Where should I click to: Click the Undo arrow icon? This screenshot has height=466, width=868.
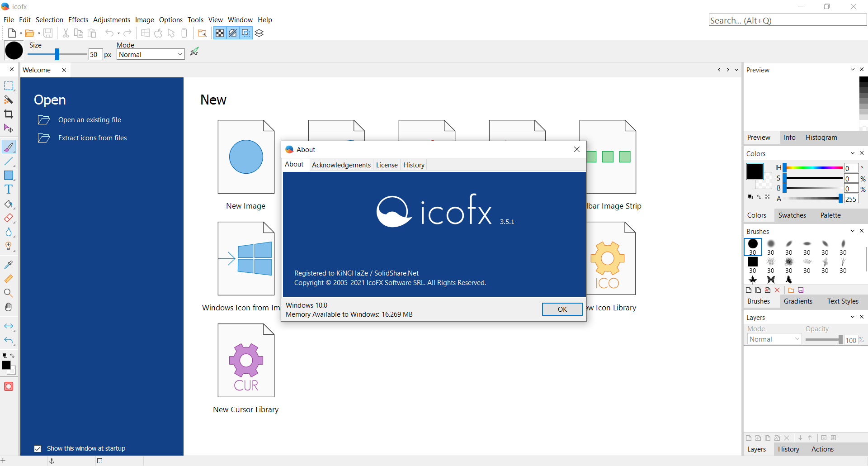tap(109, 33)
